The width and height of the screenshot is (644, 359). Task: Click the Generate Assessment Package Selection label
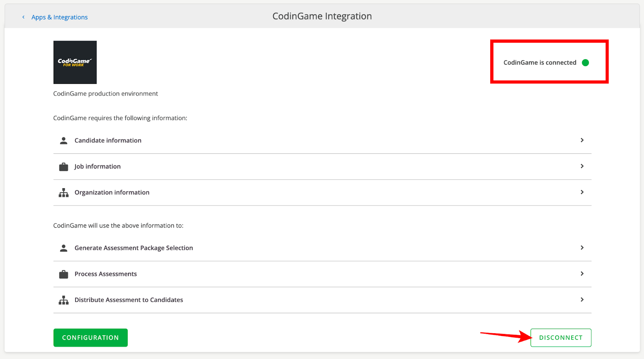(134, 248)
